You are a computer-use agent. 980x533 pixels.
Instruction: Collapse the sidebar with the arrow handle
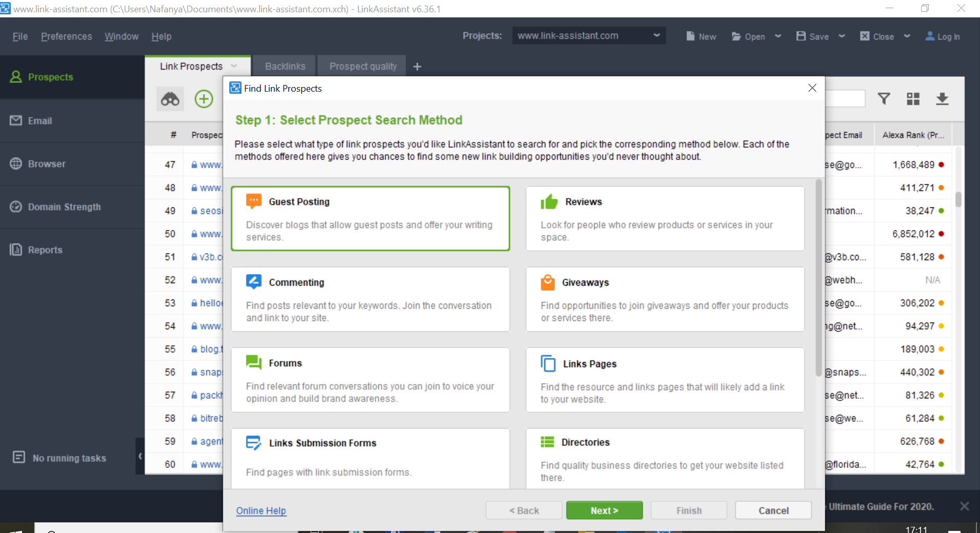(140, 456)
